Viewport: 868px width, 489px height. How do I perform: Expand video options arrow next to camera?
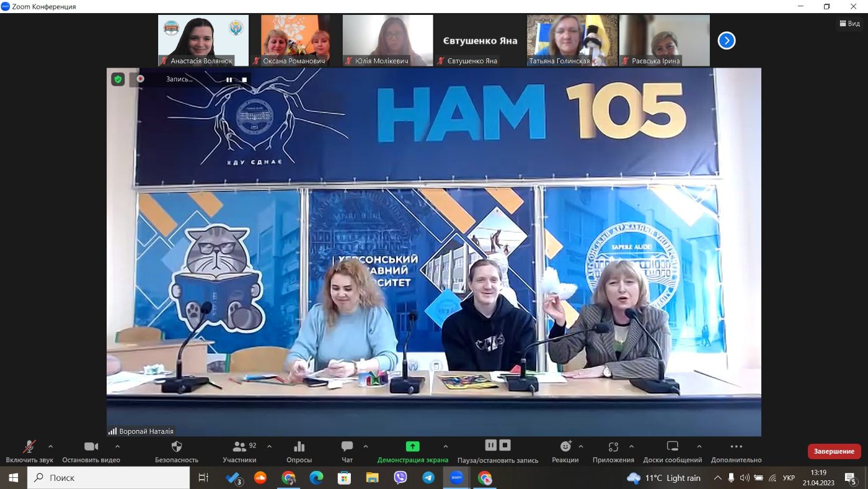point(117,446)
